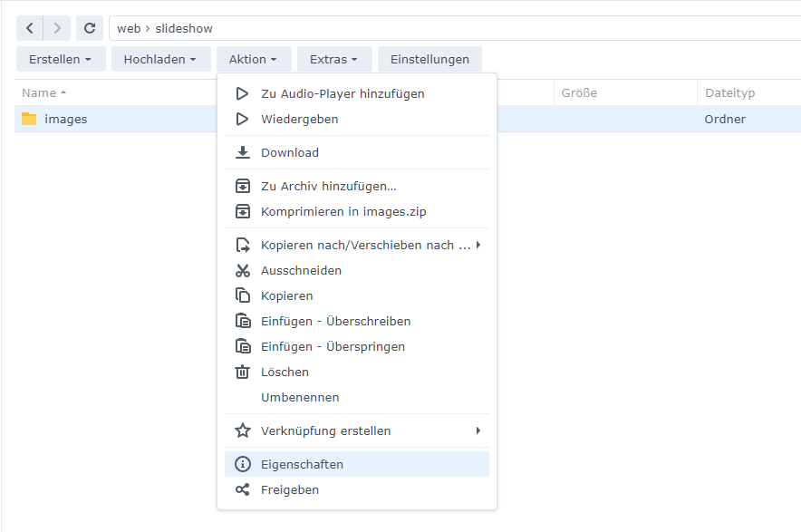Open the Hochladen dropdown
The width and height of the screenshot is (801, 532).
coord(160,59)
